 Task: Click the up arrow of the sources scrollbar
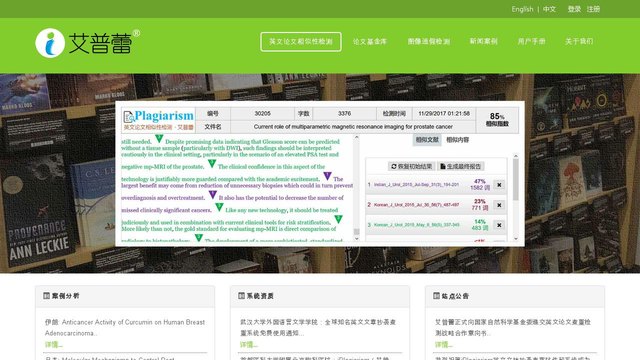pos(516,156)
